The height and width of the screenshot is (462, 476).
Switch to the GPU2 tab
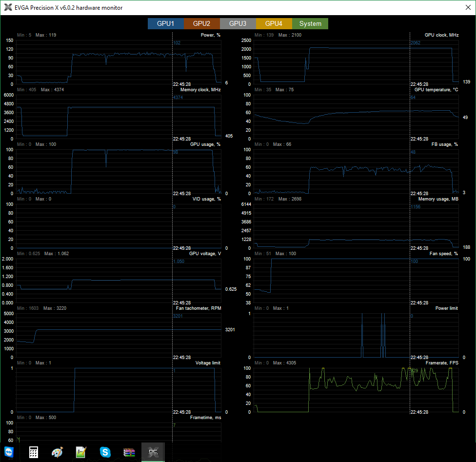[x=201, y=24]
